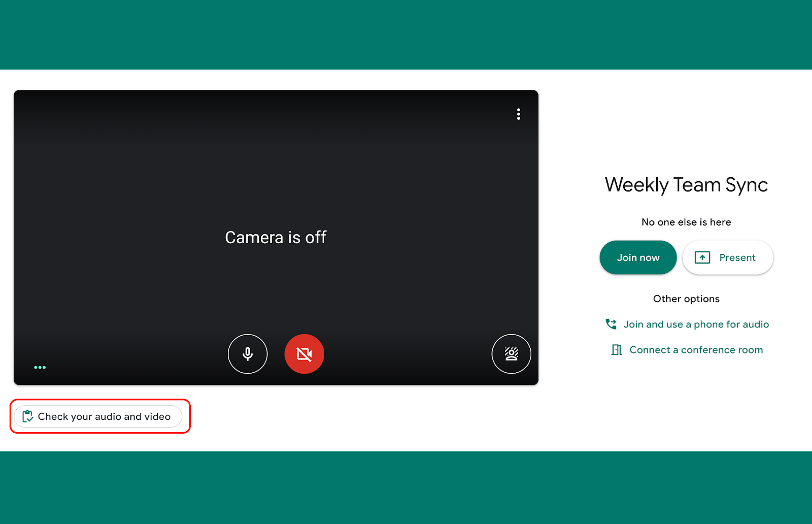Click the red crossed-out camera icon
This screenshot has width=812, height=524.
304,354
